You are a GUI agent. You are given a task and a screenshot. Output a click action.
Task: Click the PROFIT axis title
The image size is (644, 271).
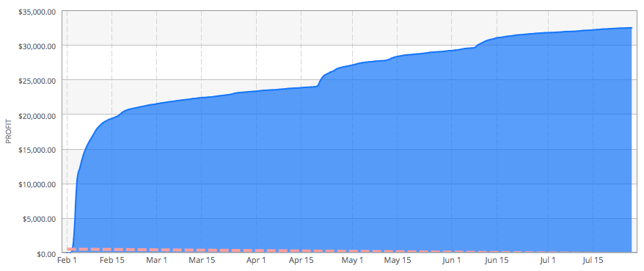point(8,131)
